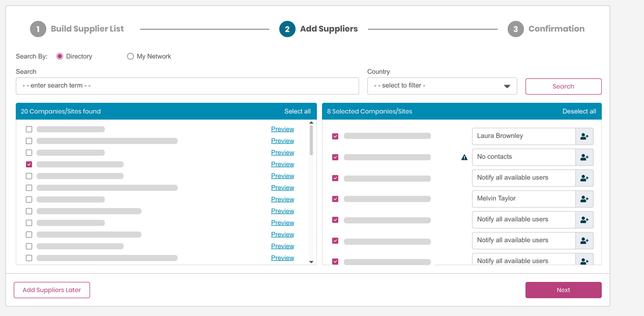Click step 3 Confirmation circle icon

pyautogui.click(x=515, y=29)
